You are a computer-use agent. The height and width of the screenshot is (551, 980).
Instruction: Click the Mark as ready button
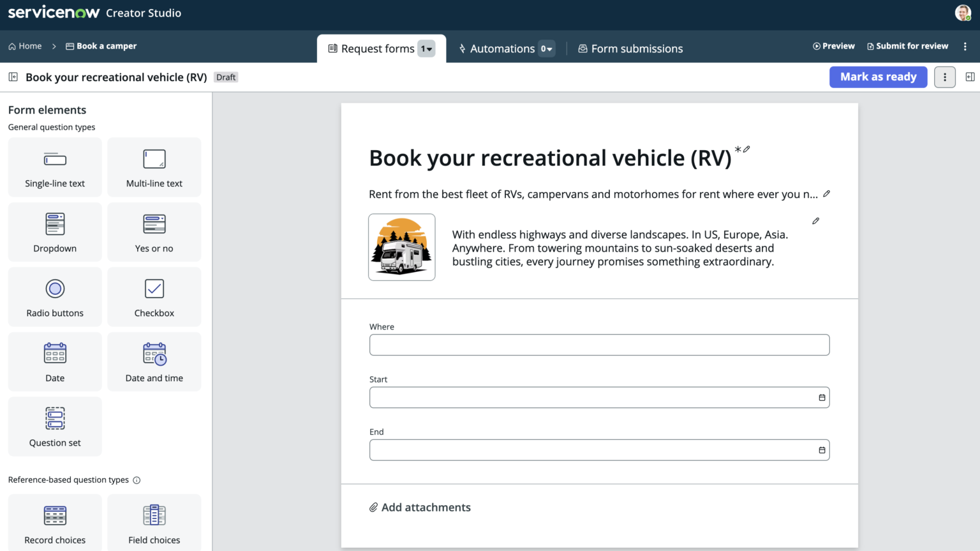click(x=878, y=77)
